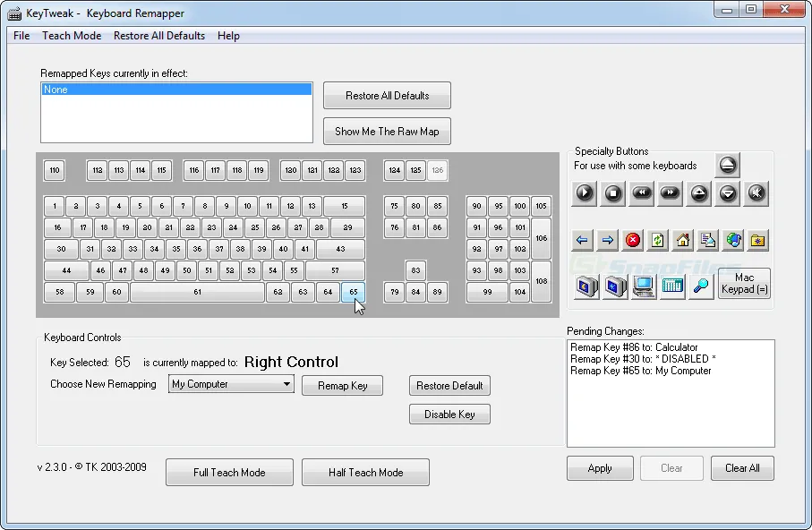Click the Play media specialty button
812x530 pixels.
coord(584,193)
